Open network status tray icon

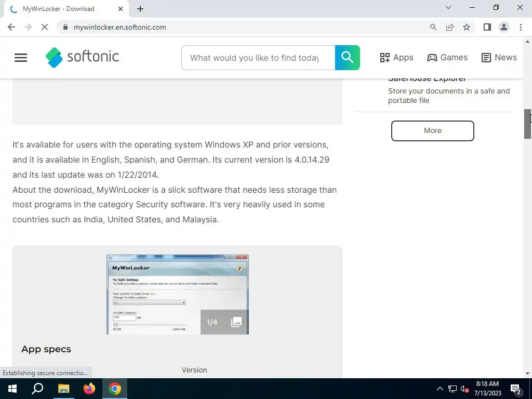[453, 389]
